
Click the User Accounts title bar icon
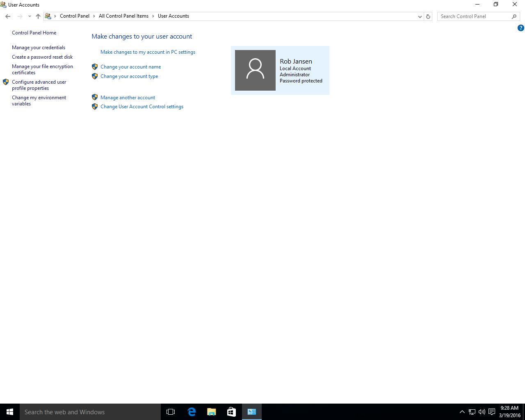[3, 5]
